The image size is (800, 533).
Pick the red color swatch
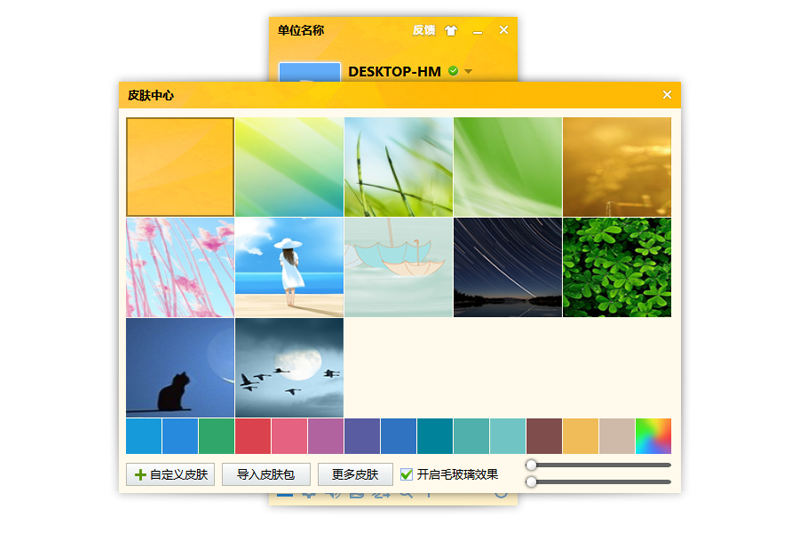pyautogui.click(x=253, y=436)
